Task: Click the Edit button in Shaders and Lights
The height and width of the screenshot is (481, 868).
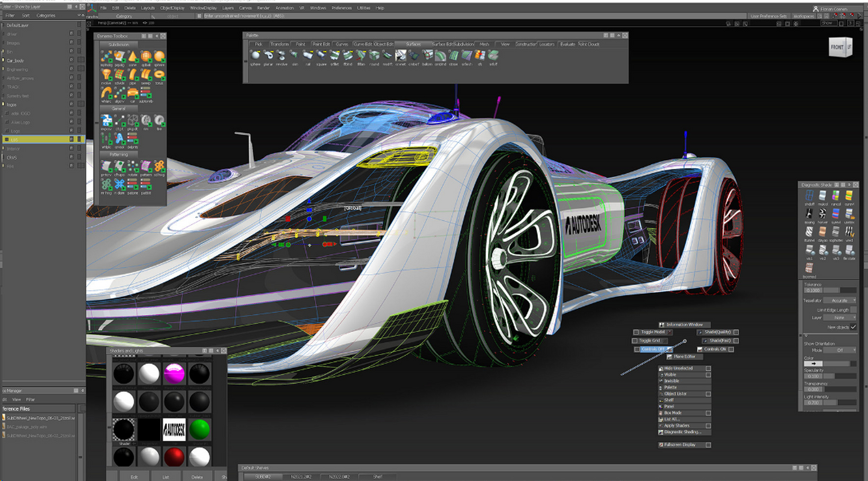Action: pos(134,477)
